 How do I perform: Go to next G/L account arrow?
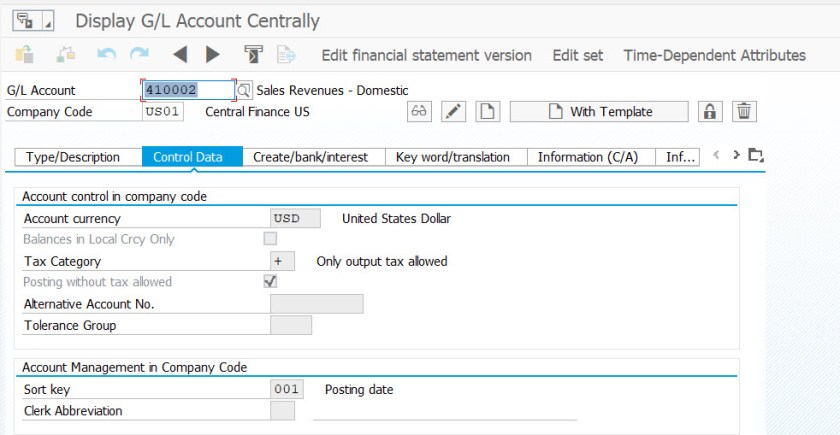pyautogui.click(x=212, y=55)
